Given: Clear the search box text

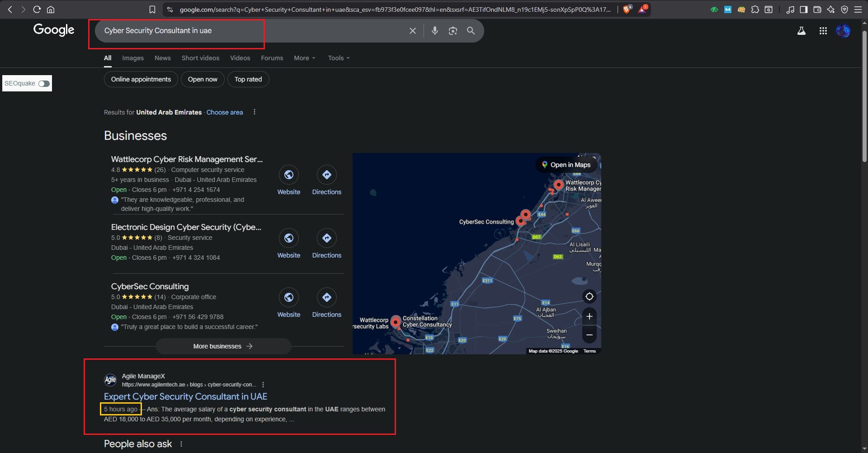Looking at the screenshot, I should 412,31.
